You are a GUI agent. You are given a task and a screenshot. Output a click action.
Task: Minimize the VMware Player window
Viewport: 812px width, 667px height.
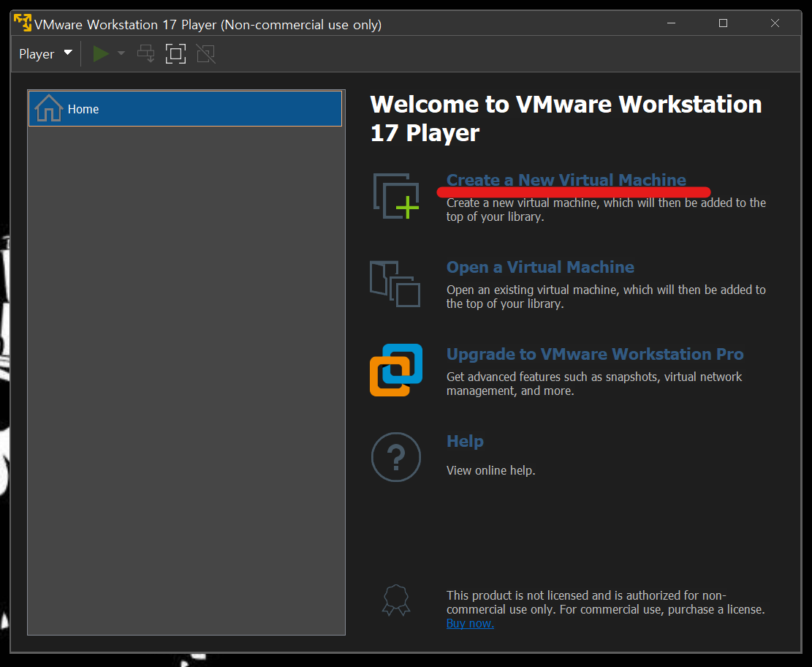click(x=672, y=23)
